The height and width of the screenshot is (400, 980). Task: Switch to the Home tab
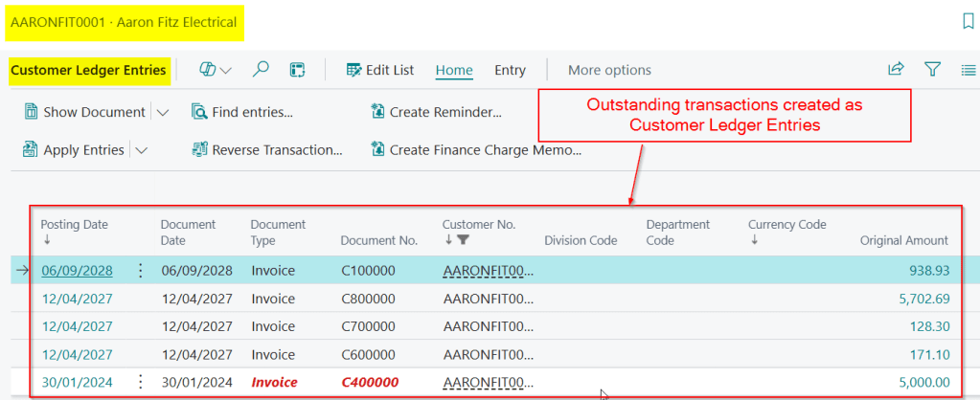point(454,70)
